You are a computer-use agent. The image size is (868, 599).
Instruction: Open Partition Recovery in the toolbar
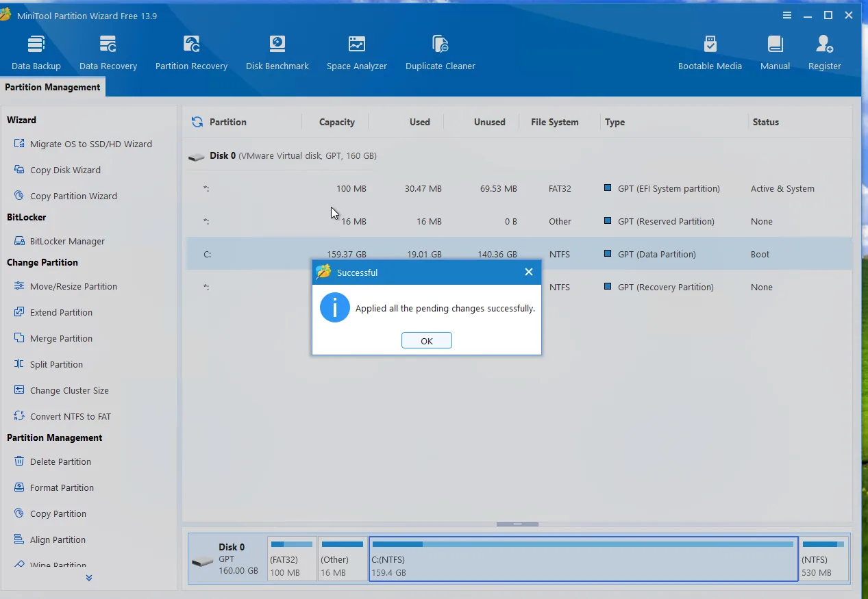[191, 53]
